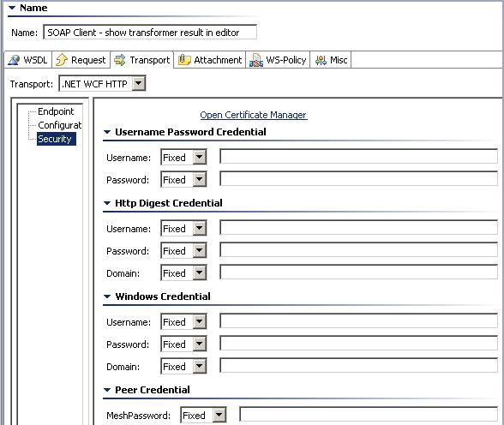This screenshot has height=425, width=504.
Task: Click Http Digest Username text field
Action: (x=358, y=228)
